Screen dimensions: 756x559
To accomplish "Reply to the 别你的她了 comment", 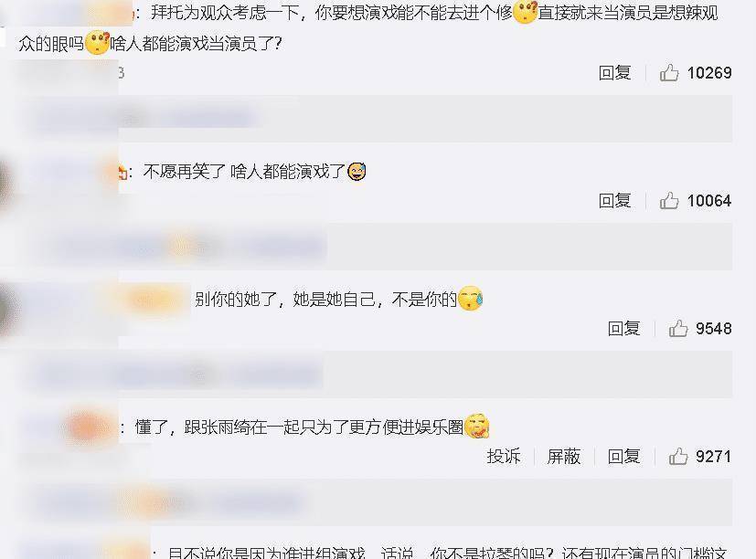I will click(x=623, y=329).
